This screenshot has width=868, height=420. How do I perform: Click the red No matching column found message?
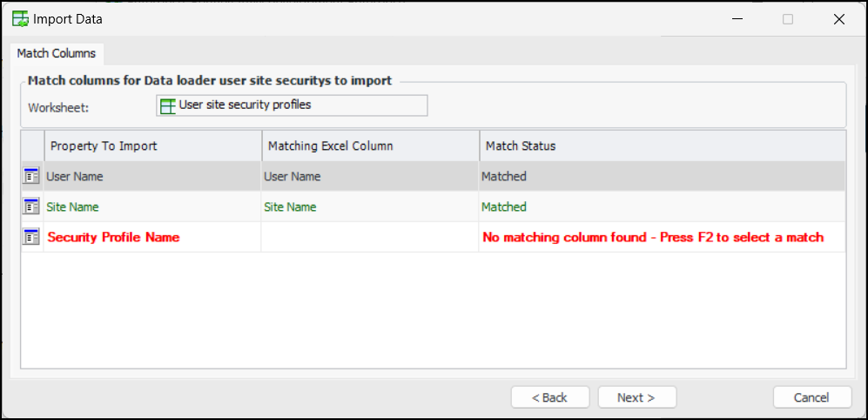[x=653, y=237]
